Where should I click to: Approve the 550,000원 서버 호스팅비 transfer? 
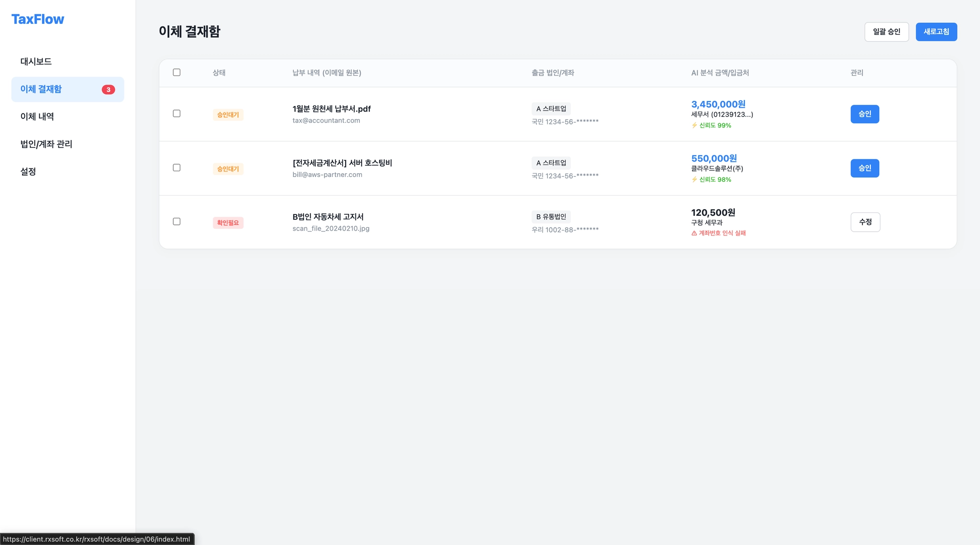pyautogui.click(x=864, y=168)
